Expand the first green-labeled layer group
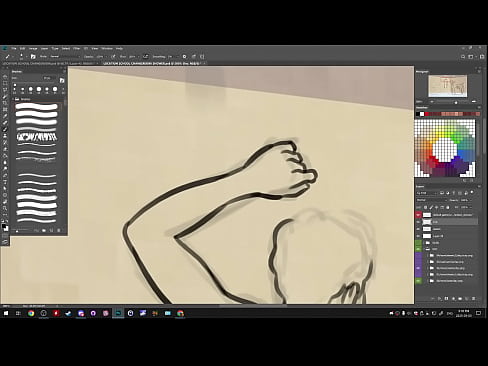The image size is (488, 366). point(424,243)
